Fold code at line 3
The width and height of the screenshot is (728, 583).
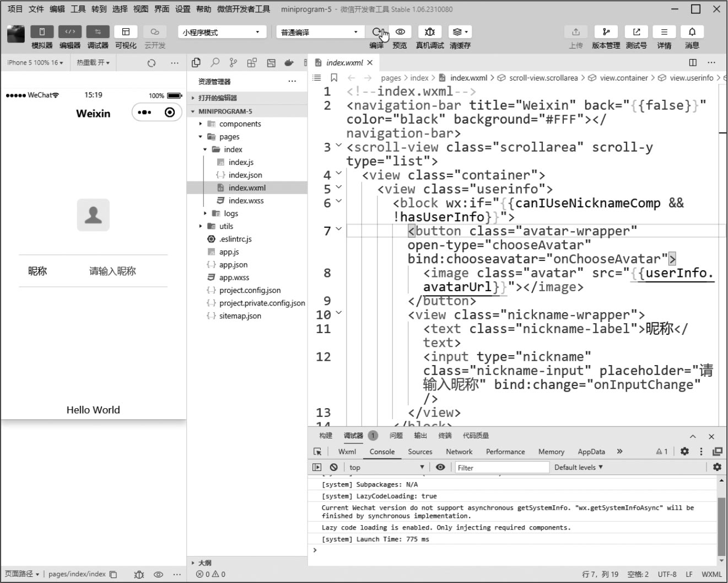[339, 145]
